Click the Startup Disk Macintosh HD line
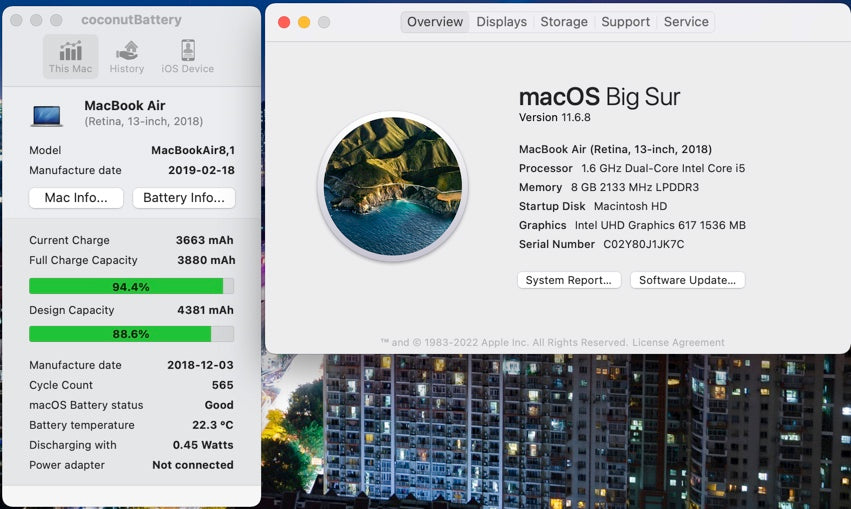The image size is (851, 509). coord(593,206)
